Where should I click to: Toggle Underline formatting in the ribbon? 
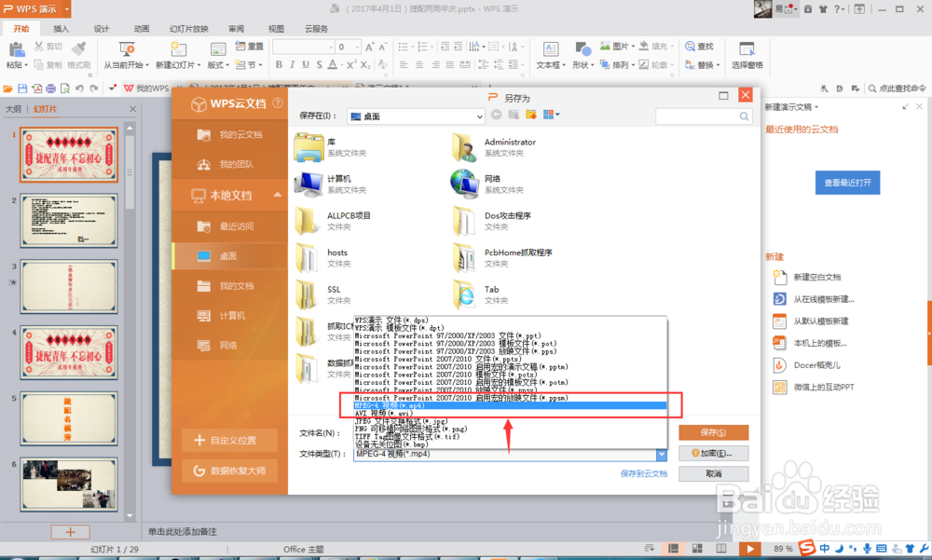click(x=306, y=65)
